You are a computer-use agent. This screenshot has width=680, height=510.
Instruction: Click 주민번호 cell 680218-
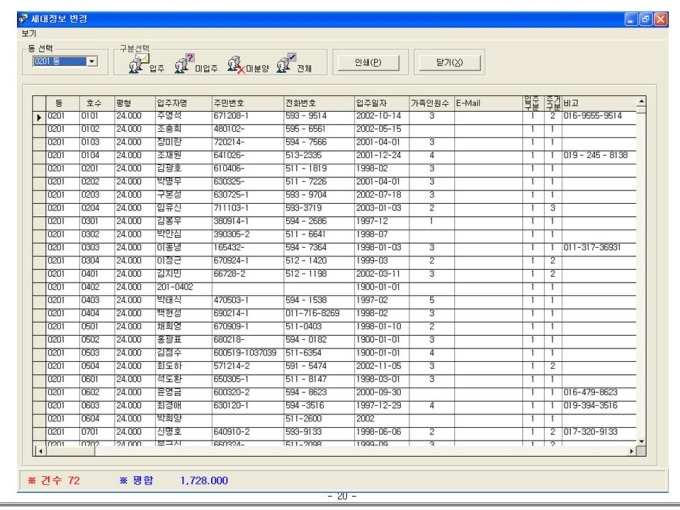(x=247, y=340)
